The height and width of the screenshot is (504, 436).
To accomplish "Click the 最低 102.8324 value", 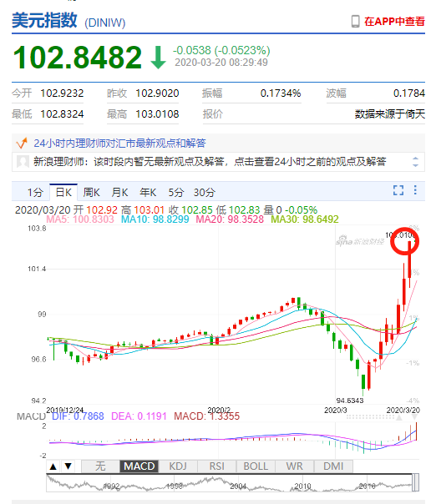I will pos(62,114).
